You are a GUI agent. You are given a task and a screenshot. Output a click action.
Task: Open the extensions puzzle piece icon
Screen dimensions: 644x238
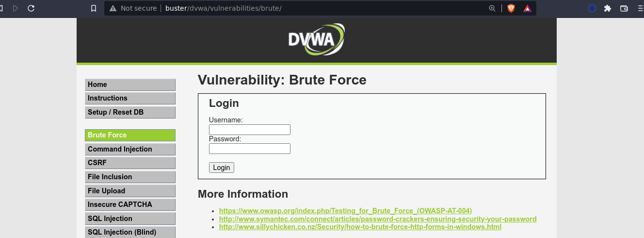[607, 8]
